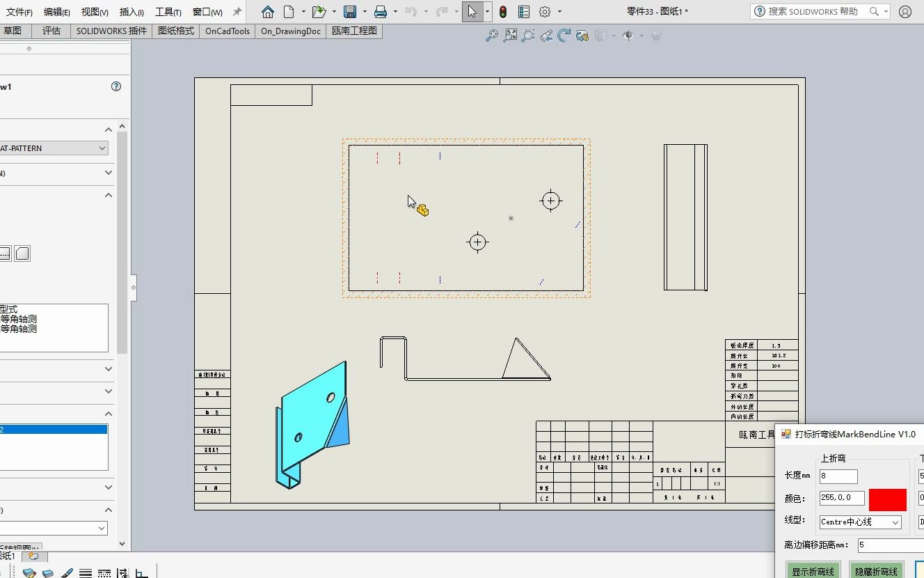Open the FLAT-PATTERN configuration dropdown

pos(54,148)
